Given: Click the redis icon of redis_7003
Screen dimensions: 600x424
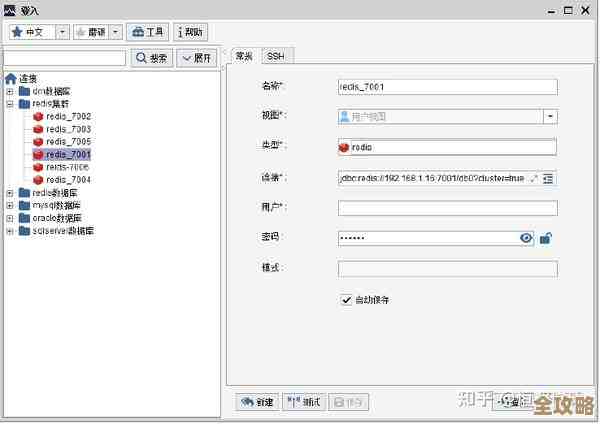Looking at the screenshot, I should (38, 129).
